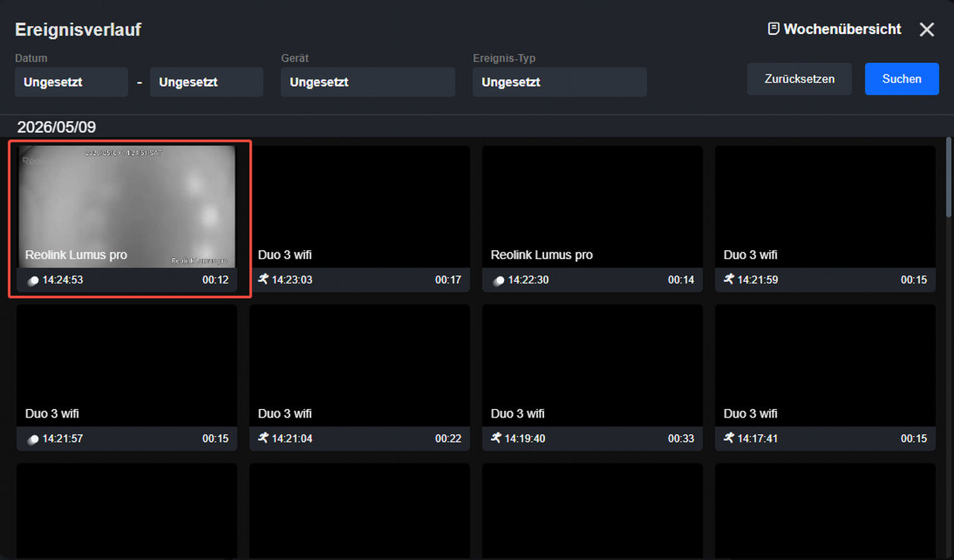
Task: Open the end date Ungesetzt field
Action: tap(206, 82)
